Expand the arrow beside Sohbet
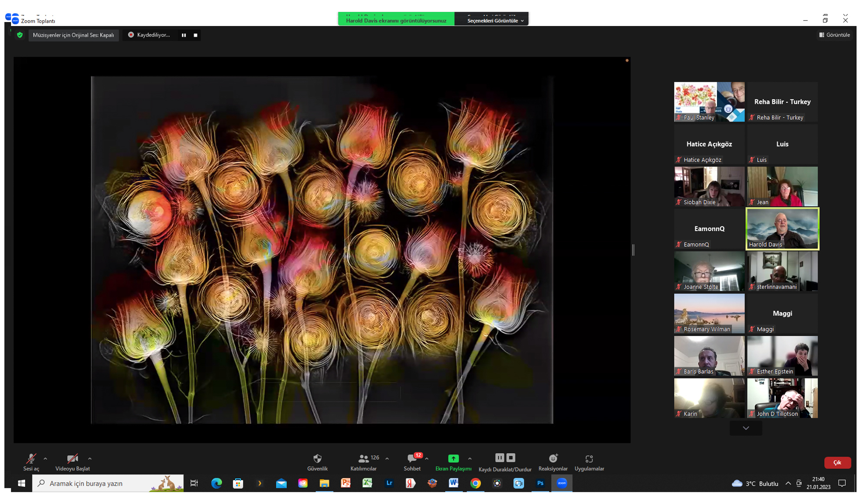 tap(427, 459)
